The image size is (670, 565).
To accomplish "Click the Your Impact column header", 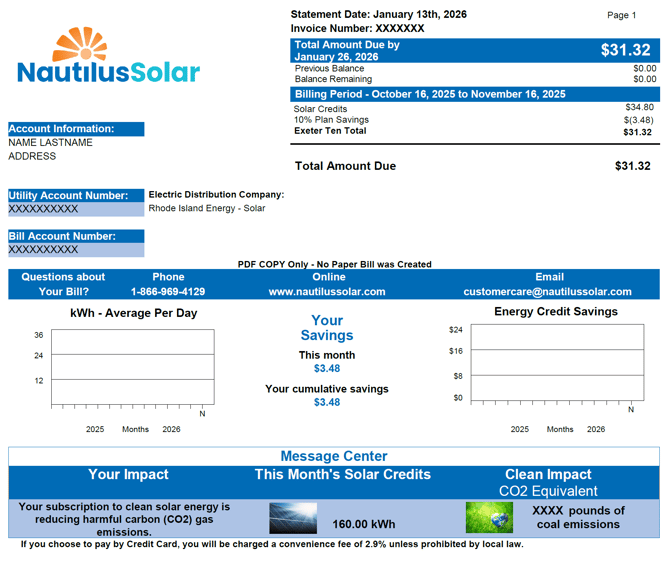I will [128, 474].
